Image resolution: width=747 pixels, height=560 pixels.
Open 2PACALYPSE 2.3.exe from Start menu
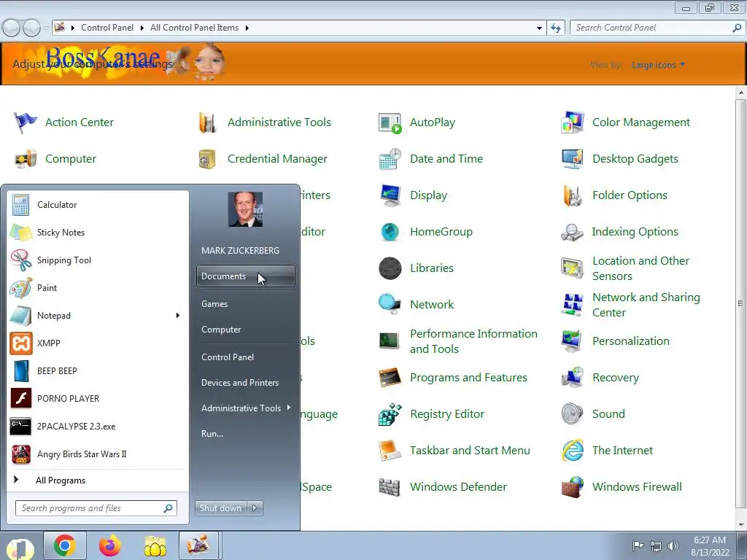coord(98,427)
